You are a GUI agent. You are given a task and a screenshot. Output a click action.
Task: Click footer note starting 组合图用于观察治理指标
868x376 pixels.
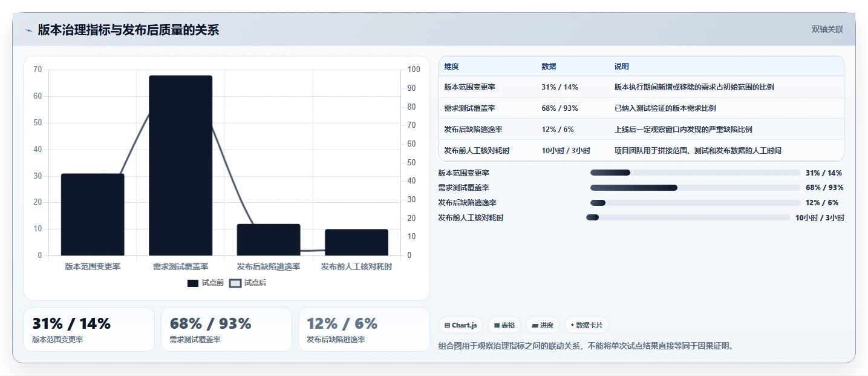pos(586,346)
